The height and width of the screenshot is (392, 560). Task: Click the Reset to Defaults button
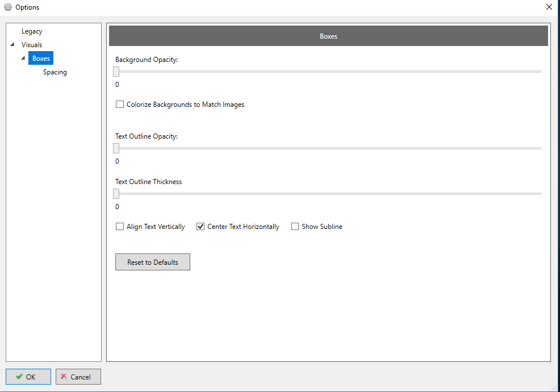[x=153, y=262]
